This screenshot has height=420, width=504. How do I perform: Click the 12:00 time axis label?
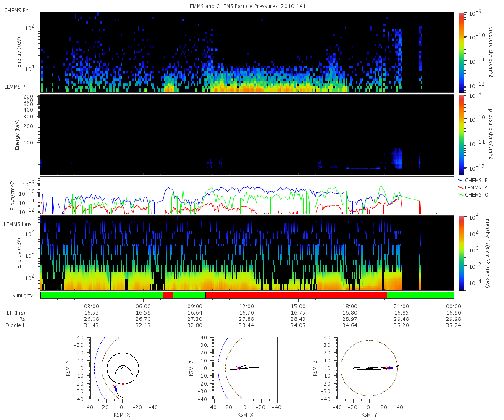pos(247,306)
